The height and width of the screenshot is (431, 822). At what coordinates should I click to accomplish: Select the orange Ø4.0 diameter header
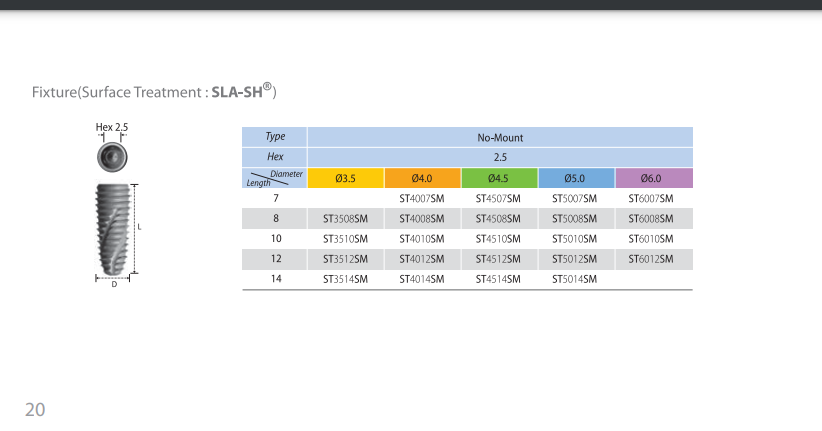422,178
